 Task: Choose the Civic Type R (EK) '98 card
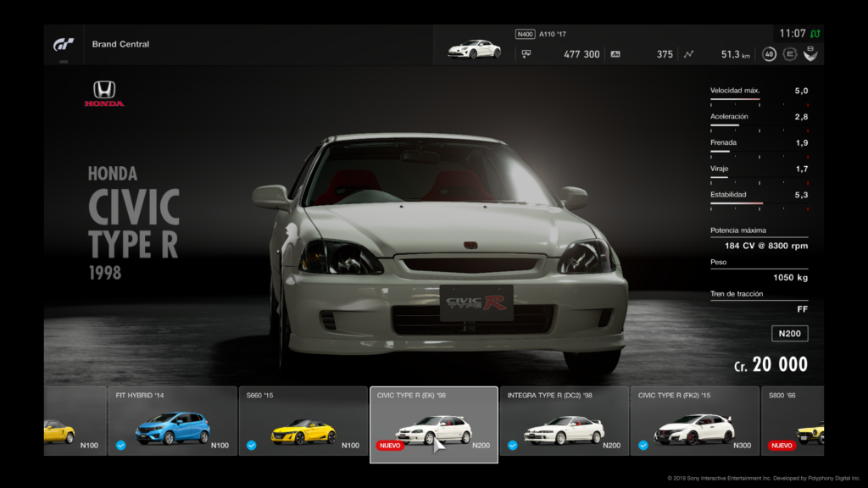tap(434, 424)
